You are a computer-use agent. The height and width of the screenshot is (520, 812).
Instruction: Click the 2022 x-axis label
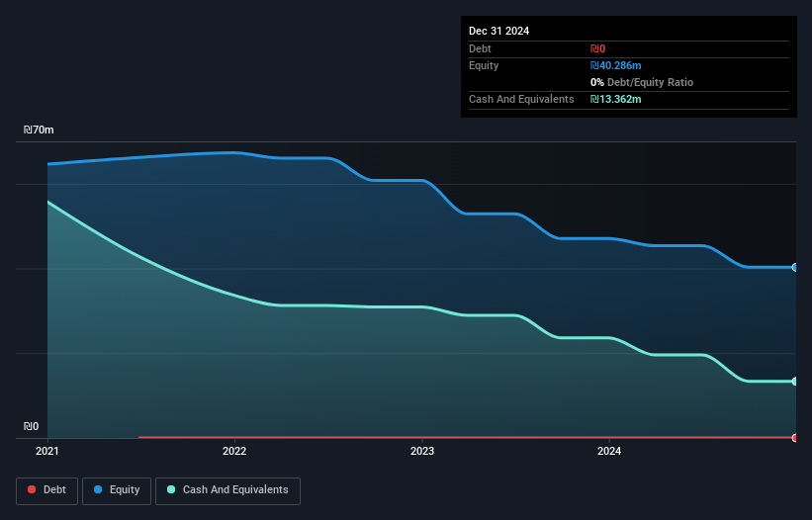(x=234, y=451)
